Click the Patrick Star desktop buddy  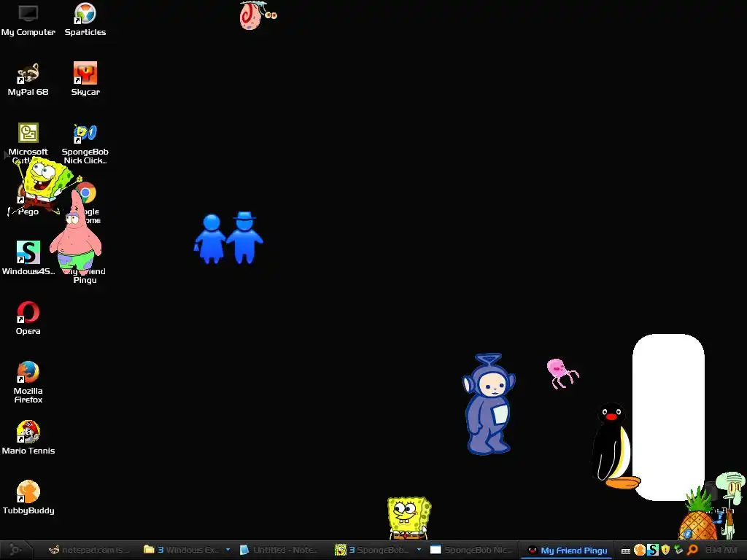click(x=76, y=237)
